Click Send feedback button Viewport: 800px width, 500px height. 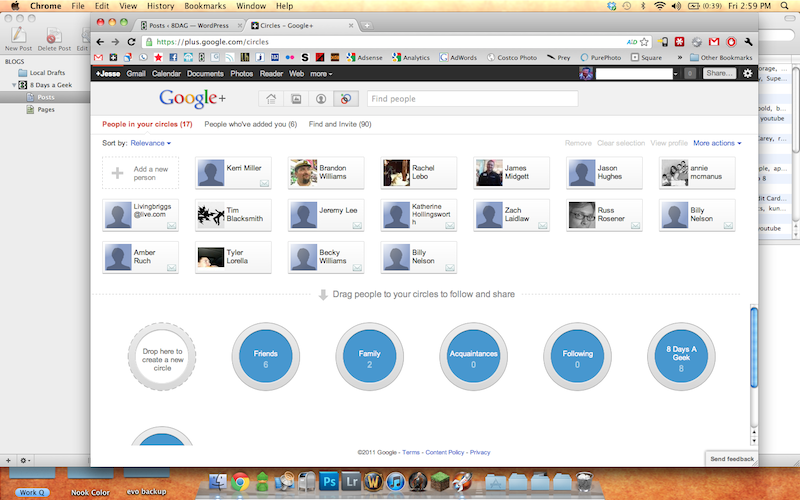click(x=732, y=459)
